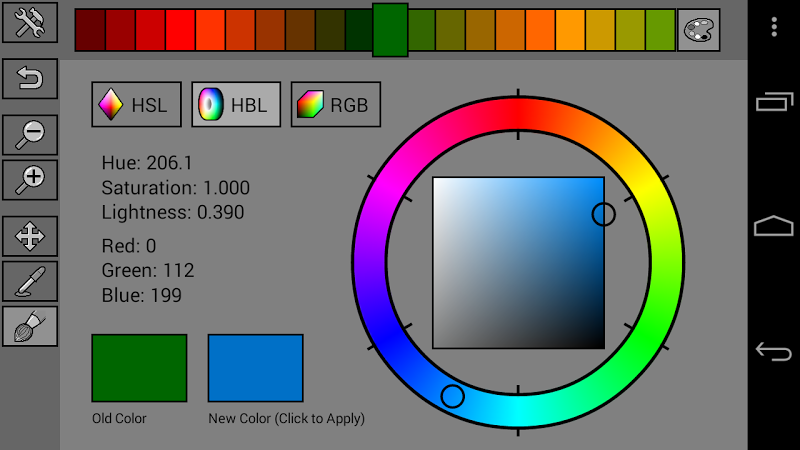
Task: Pick the eyedropper color sampler tool
Action: click(x=30, y=282)
